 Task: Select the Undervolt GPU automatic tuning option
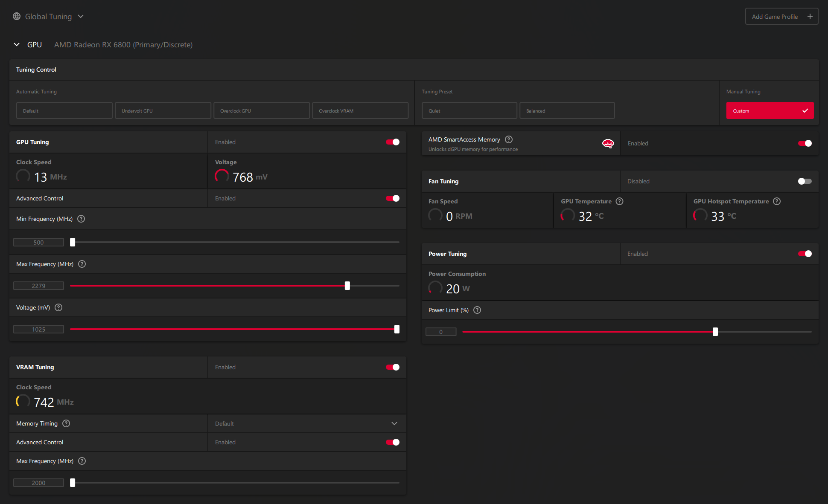(163, 110)
